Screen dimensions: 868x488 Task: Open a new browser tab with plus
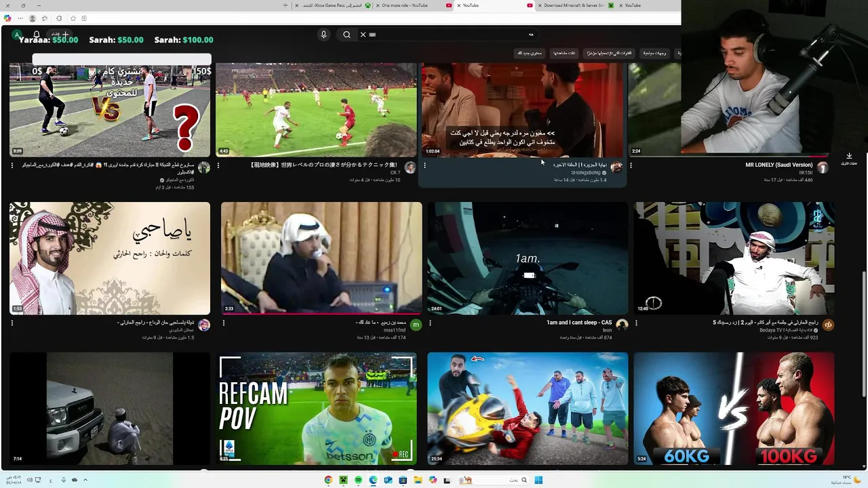(x=285, y=5)
